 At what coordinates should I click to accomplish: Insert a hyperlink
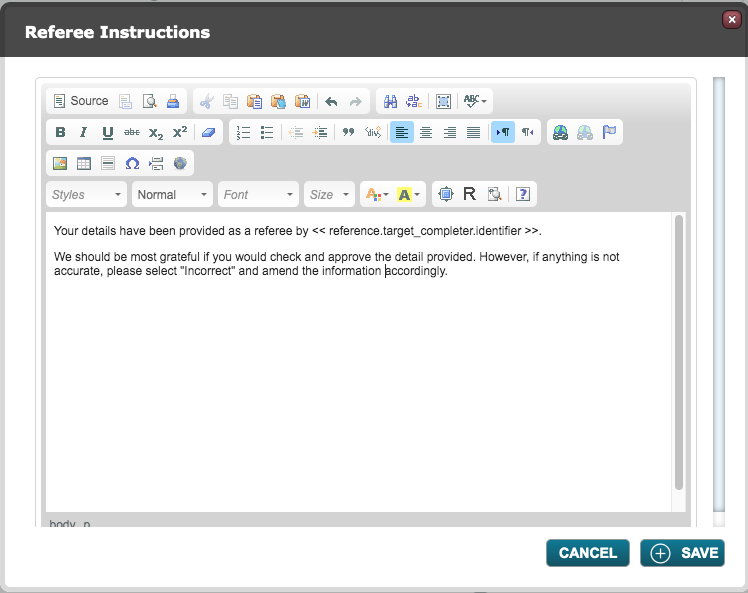pyautogui.click(x=561, y=132)
